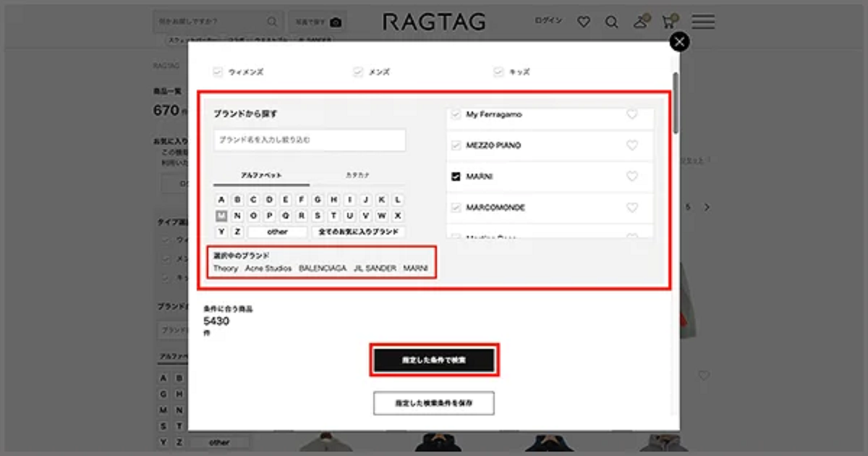Switch to the アルファベット tab
The width and height of the screenshot is (868, 456).
tap(262, 176)
